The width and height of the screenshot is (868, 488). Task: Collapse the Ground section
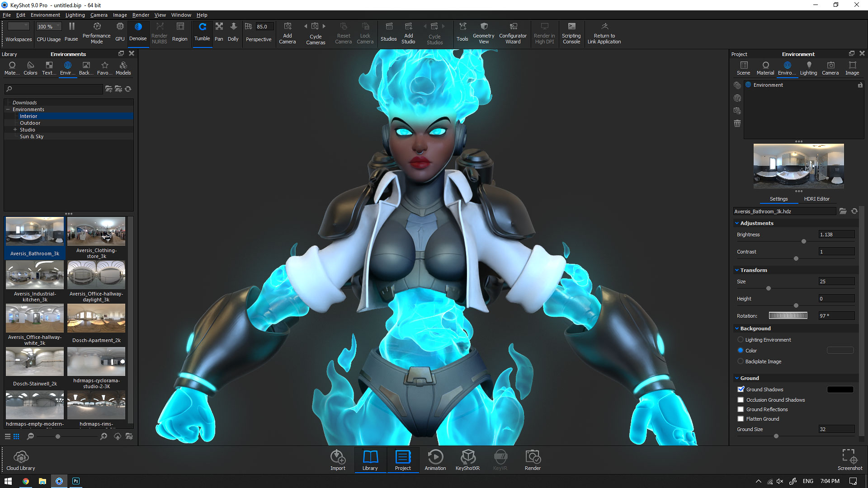click(737, 378)
